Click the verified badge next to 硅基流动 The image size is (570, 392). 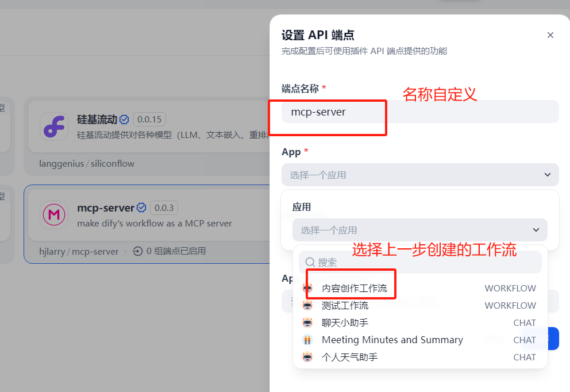coord(124,120)
